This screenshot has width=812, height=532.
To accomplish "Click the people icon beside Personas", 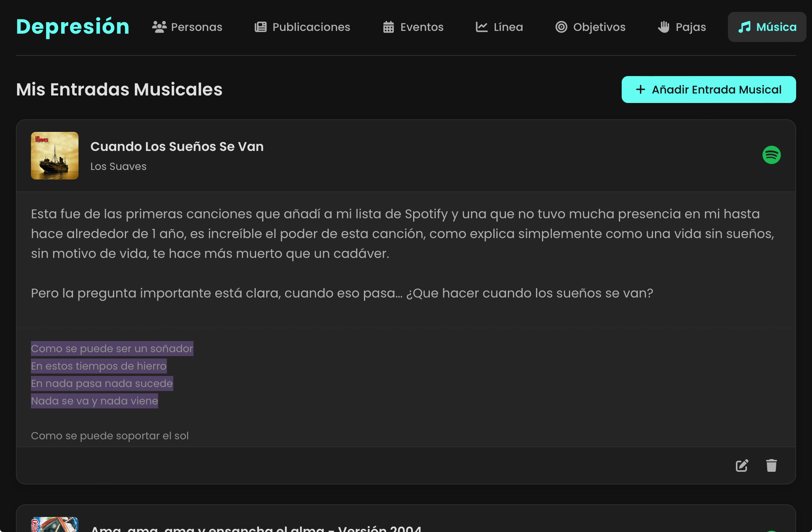I will 159,27.
